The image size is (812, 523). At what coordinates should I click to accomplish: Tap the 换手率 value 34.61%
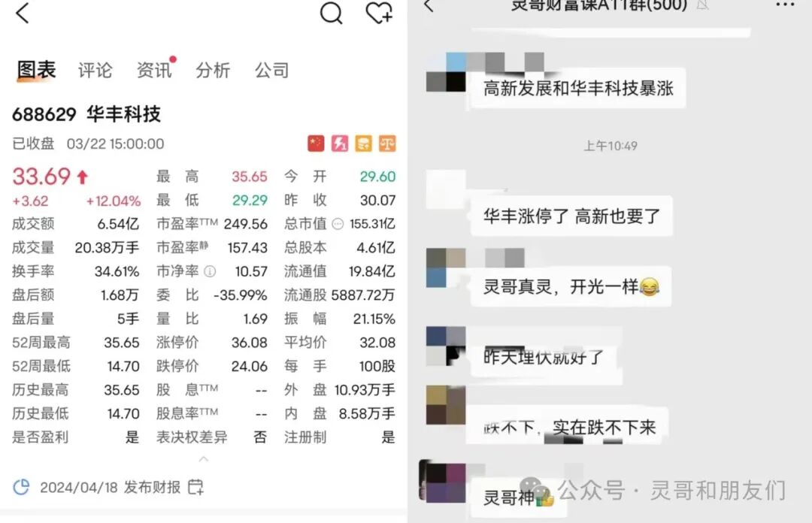click(117, 271)
